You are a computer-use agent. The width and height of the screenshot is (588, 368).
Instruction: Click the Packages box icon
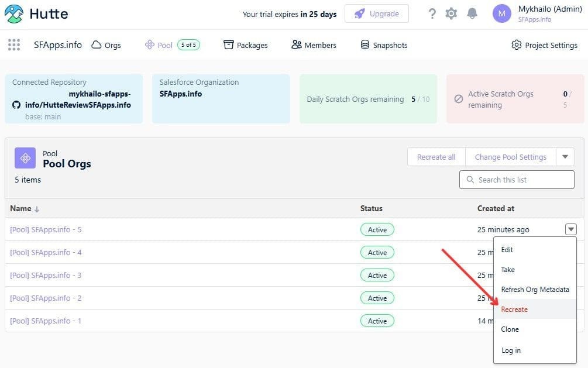click(x=228, y=44)
